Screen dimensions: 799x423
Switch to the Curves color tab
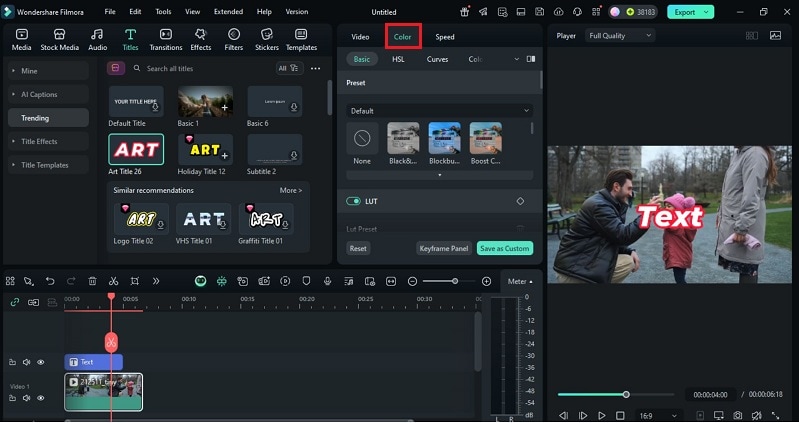pyautogui.click(x=437, y=59)
